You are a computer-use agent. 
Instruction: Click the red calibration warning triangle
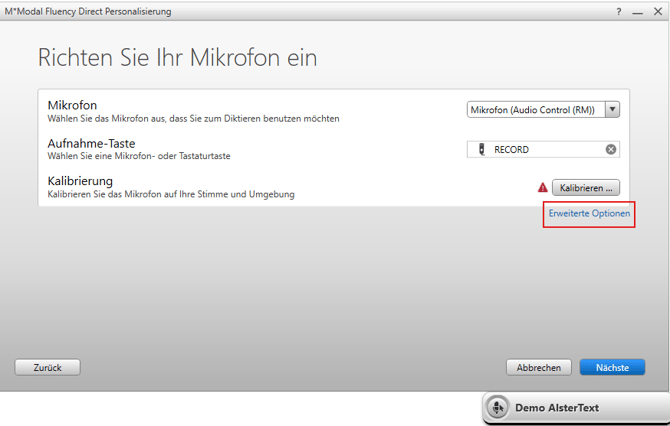[x=543, y=187]
